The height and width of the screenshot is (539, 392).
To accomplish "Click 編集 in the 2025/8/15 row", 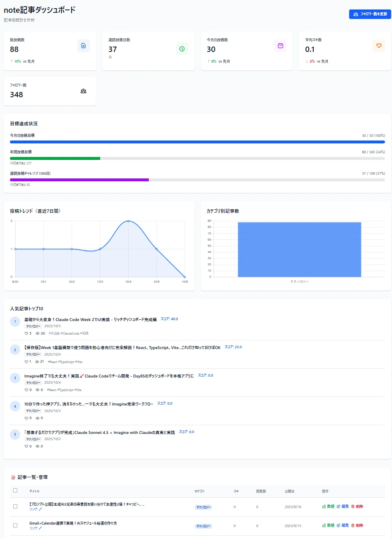I will [343, 525].
